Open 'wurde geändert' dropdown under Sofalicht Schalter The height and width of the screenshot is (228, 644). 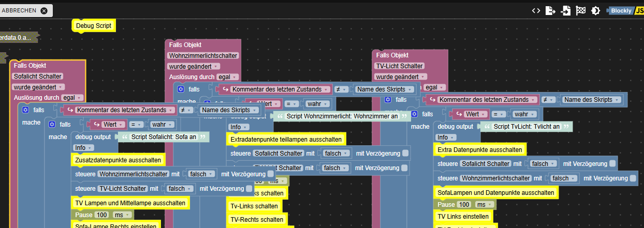[x=38, y=87]
